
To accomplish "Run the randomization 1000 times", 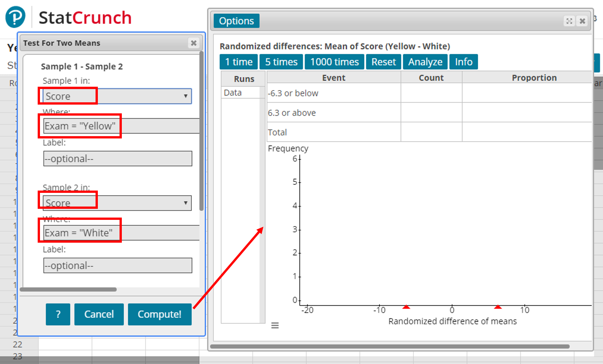I will pyautogui.click(x=334, y=62).
